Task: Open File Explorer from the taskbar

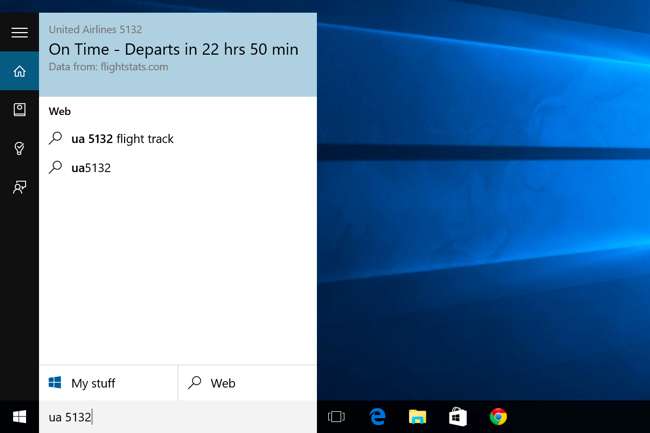Action: click(x=417, y=417)
